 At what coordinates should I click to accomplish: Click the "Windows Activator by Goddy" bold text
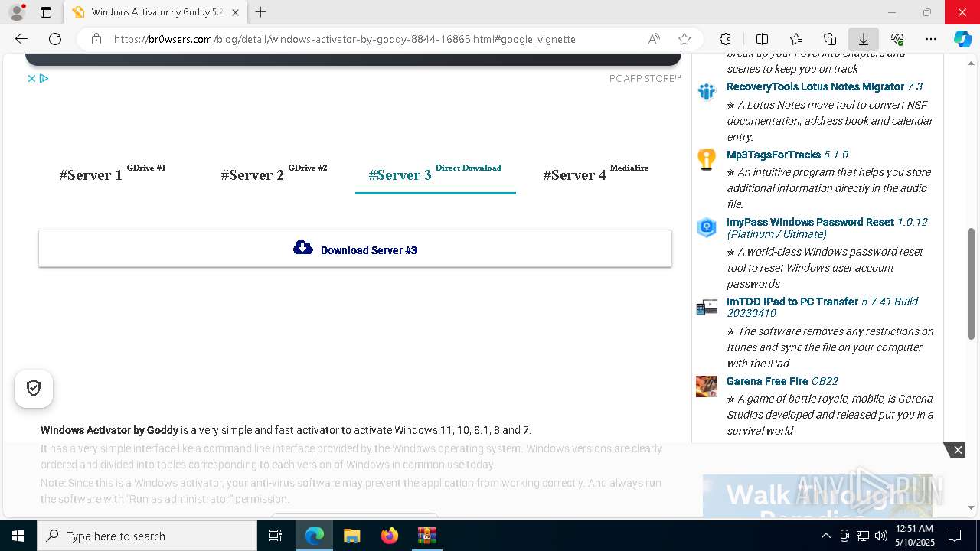pyautogui.click(x=109, y=430)
